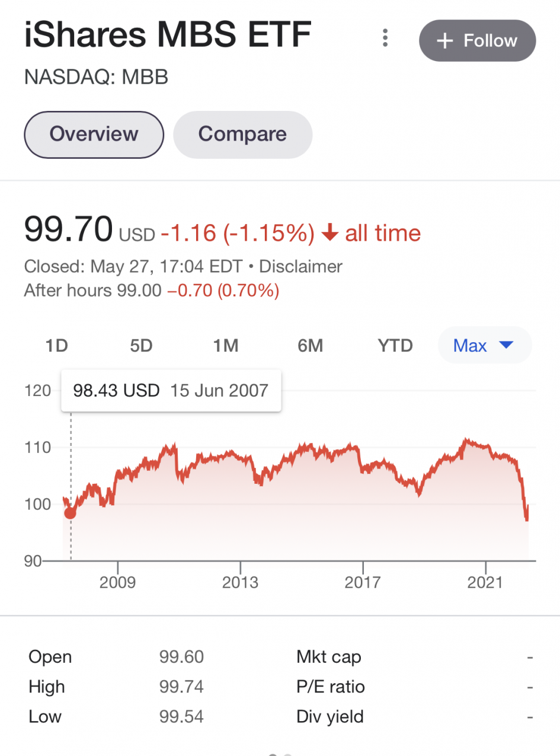The height and width of the screenshot is (756, 560).
Task: Click the plus icon on Follow
Action: pyautogui.click(x=444, y=41)
